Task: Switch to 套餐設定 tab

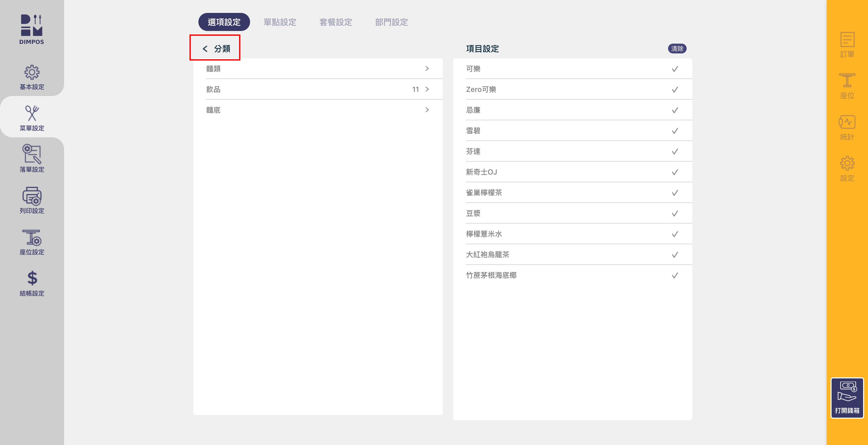Action: 336,22
